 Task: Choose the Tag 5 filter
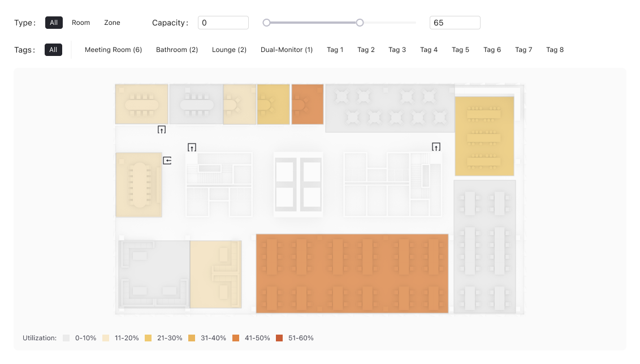pyautogui.click(x=460, y=50)
